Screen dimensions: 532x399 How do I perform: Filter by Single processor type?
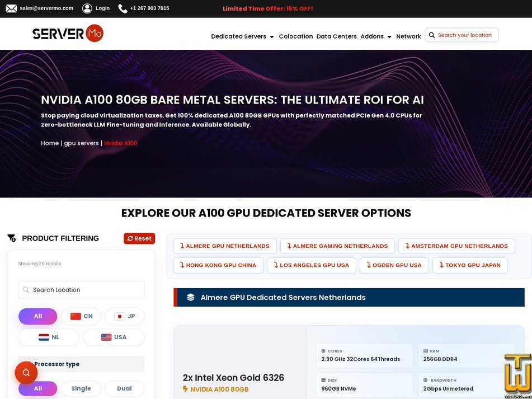click(81, 388)
